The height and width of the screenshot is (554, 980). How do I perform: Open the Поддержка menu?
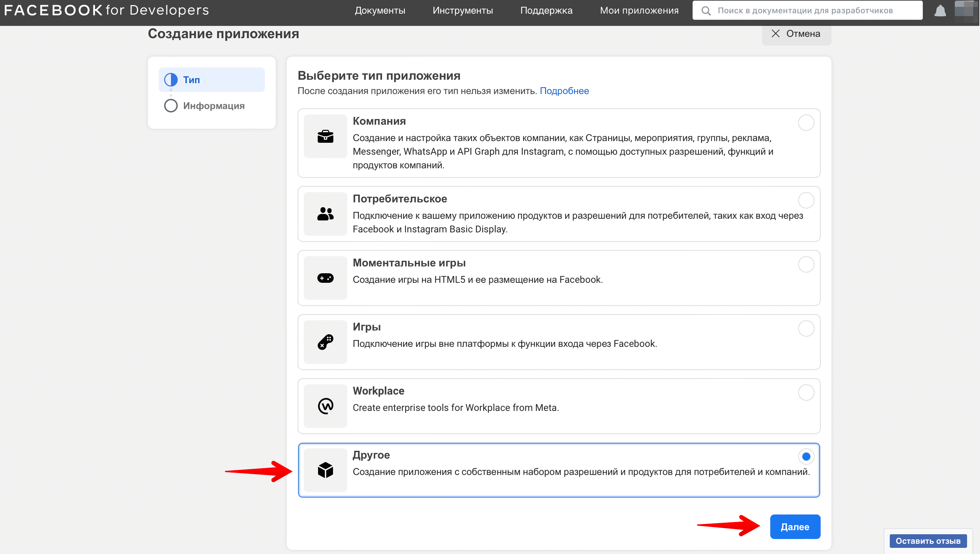(x=546, y=10)
